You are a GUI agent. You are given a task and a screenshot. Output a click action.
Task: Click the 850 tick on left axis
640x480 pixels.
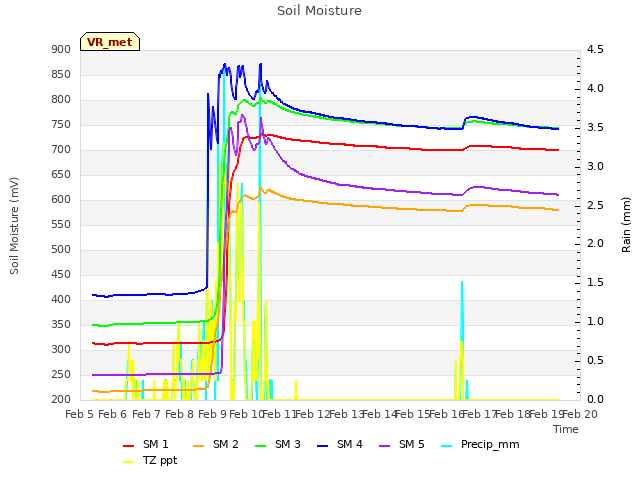tap(61, 75)
